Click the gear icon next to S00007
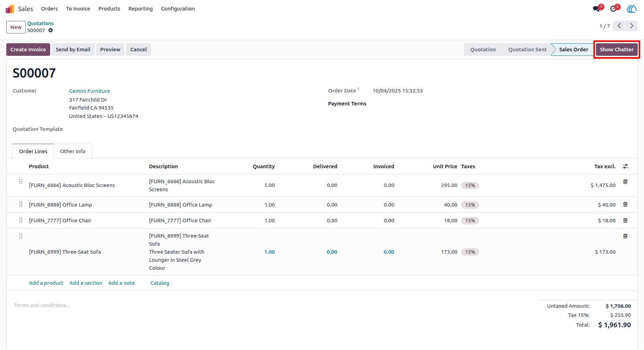 [x=51, y=30]
